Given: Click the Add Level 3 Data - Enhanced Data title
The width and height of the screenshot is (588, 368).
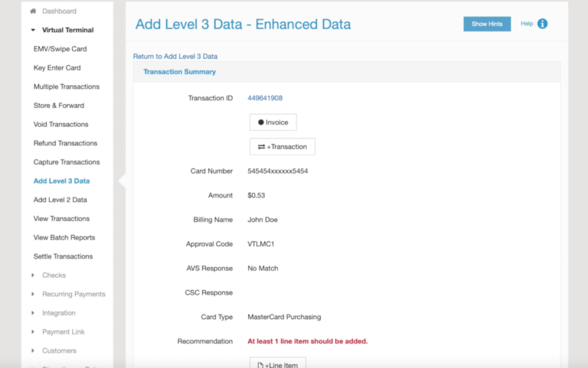Looking at the screenshot, I should pos(243,24).
